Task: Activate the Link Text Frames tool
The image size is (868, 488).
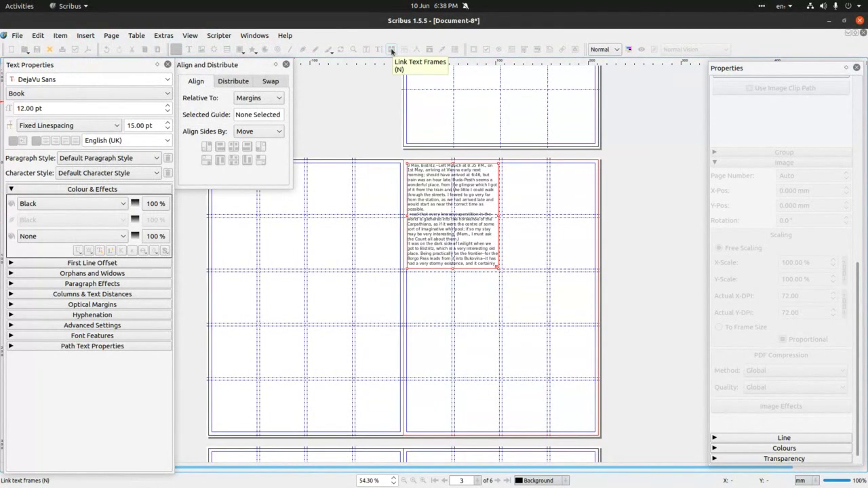Action: (391, 49)
